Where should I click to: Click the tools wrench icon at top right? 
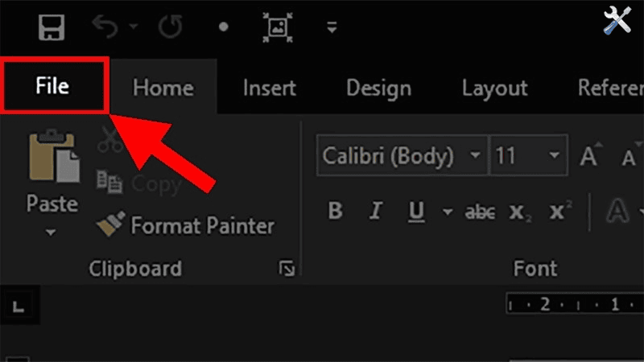618,22
